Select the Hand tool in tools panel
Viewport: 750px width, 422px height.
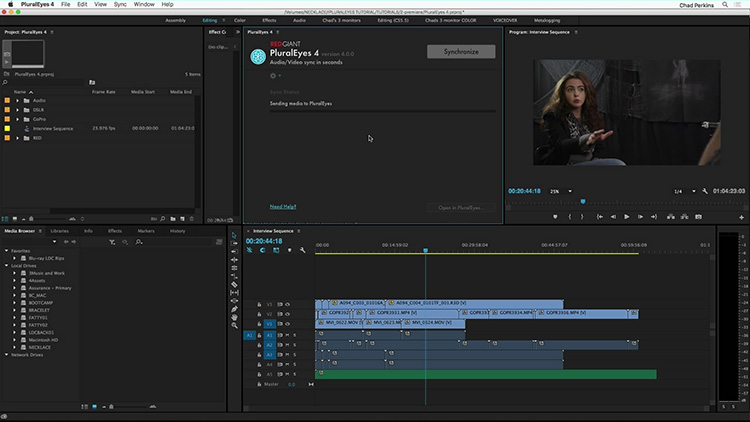tap(234, 317)
